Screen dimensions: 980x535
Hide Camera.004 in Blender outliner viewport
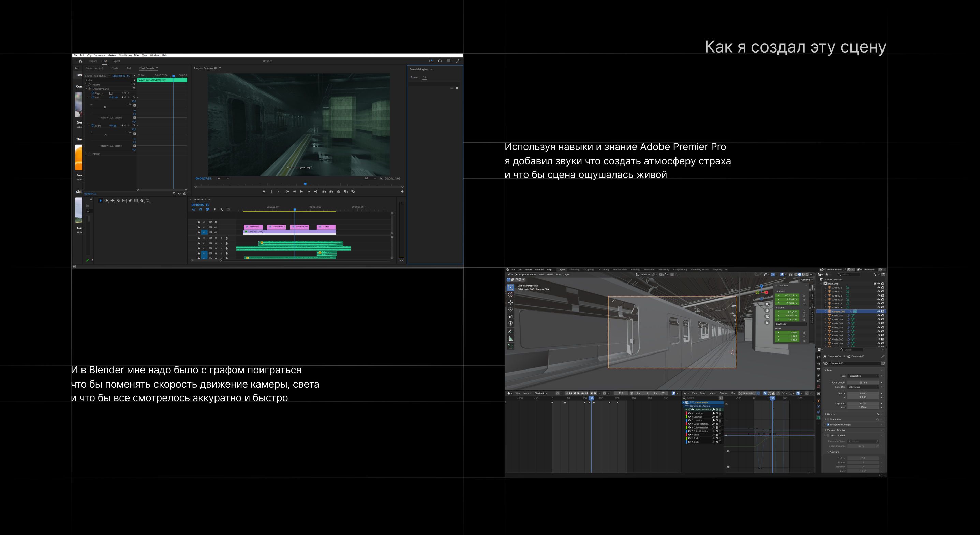pos(878,312)
